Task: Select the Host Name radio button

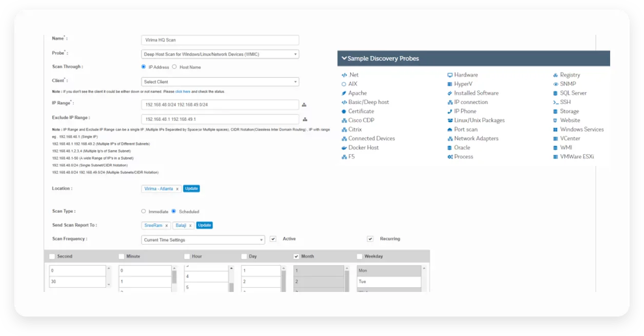Action: [x=174, y=67]
